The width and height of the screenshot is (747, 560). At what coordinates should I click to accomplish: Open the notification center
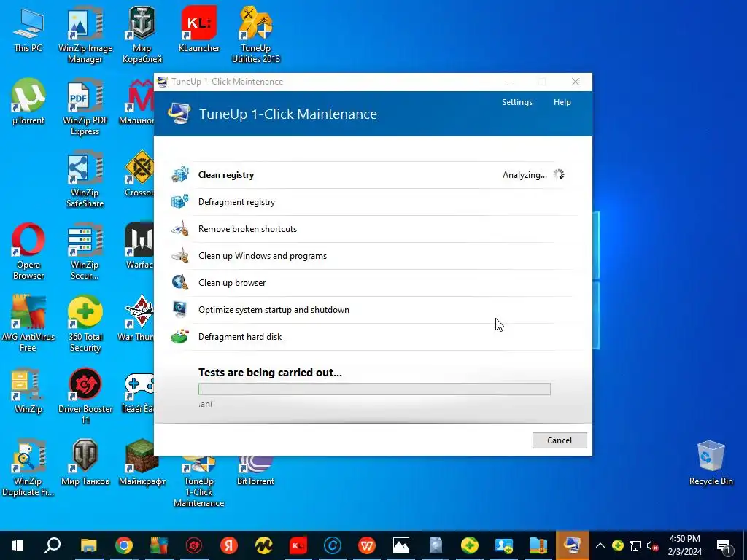pyautogui.click(x=724, y=545)
